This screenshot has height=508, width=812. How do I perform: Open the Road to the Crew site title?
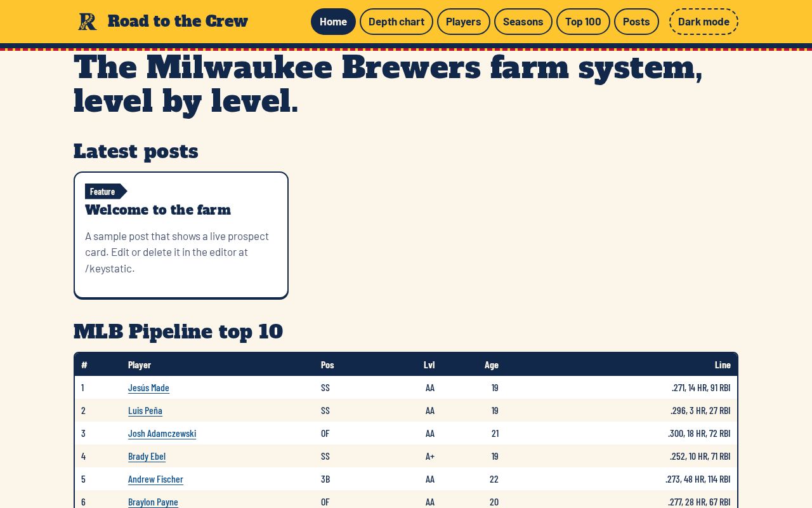click(x=178, y=22)
